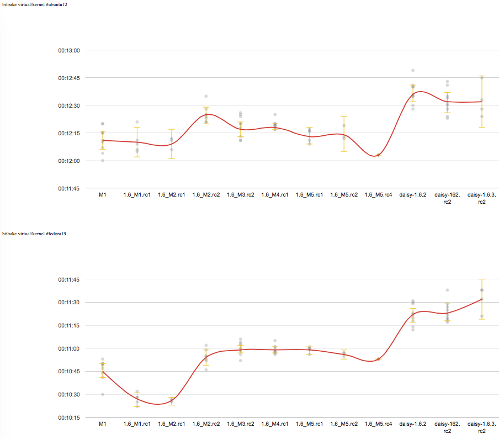This screenshot has height=439, width=504.
Task: Click the 1.6_M1.rc1 label in the fedora19 chart
Action: (x=137, y=424)
